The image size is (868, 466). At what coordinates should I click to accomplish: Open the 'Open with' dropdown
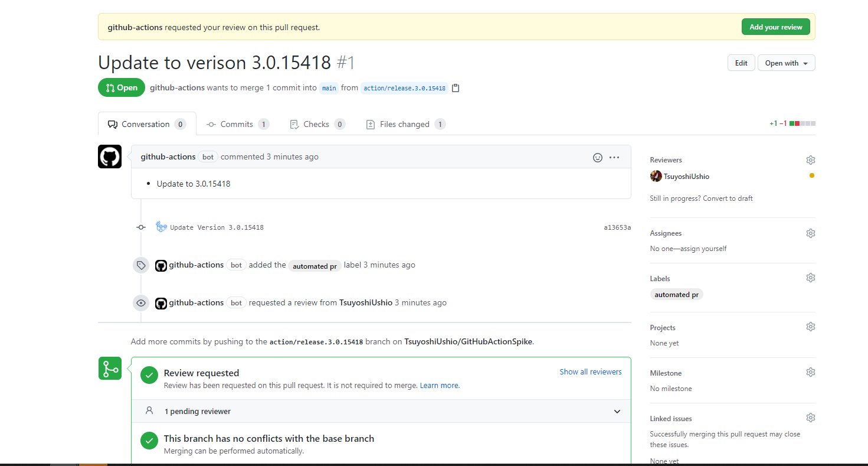pyautogui.click(x=787, y=63)
